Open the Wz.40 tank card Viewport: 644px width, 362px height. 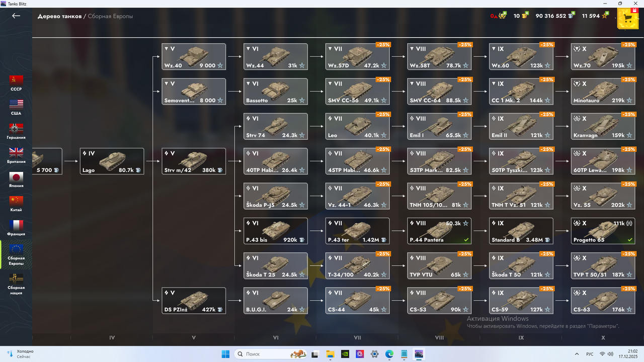(194, 57)
